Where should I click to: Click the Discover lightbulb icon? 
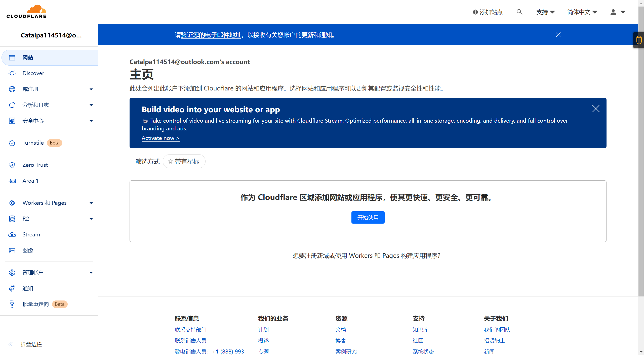(x=12, y=73)
